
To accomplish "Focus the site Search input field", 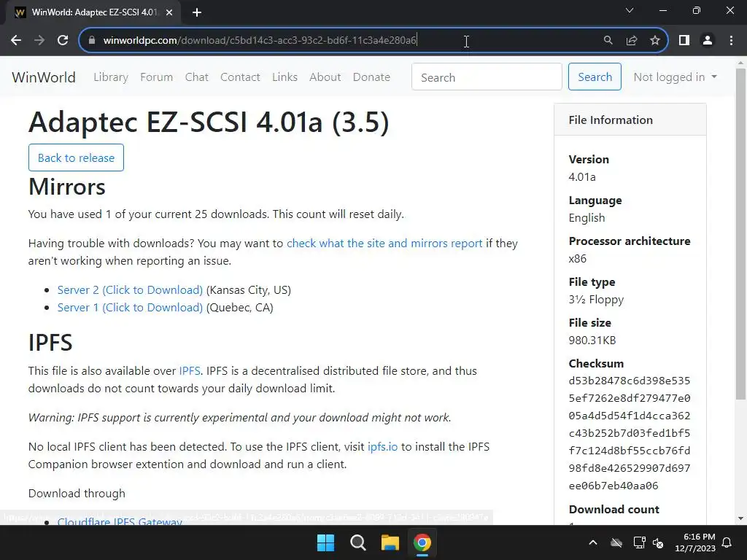I will 487,77.
